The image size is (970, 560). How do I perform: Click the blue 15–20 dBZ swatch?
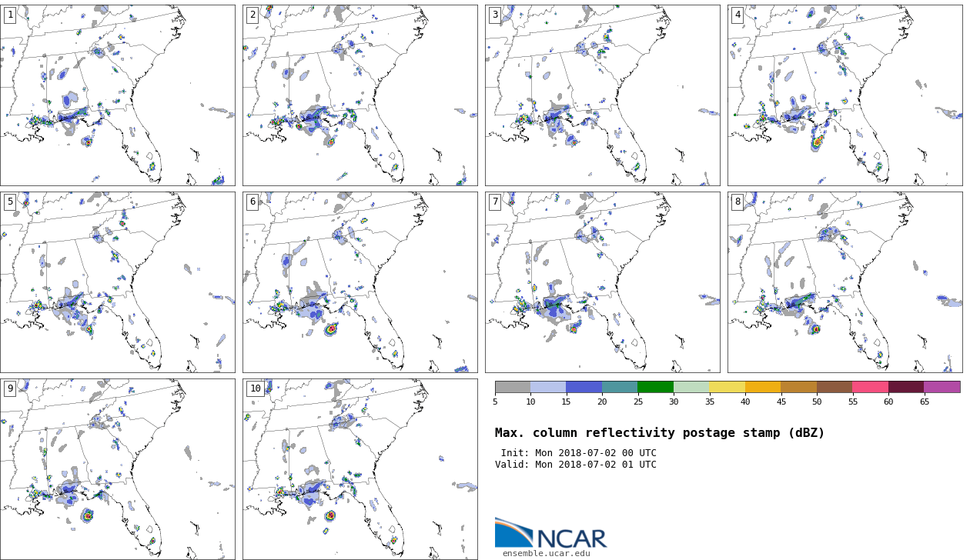584,387
